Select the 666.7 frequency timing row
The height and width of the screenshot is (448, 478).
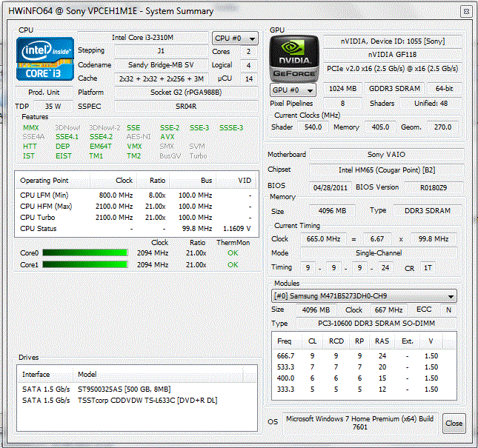tap(364, 355)
